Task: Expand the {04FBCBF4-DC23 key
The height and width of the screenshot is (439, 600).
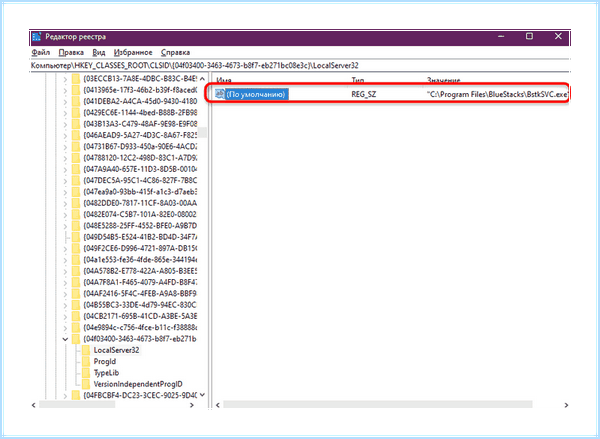Action: pos(65,395)
